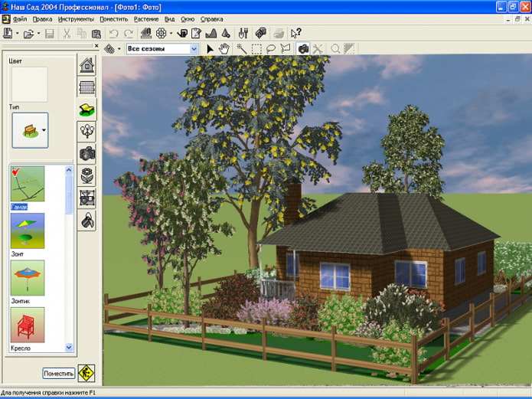This screenshot has width=532, height=399.
Task: Click the Поместить button
Action: 59,373
